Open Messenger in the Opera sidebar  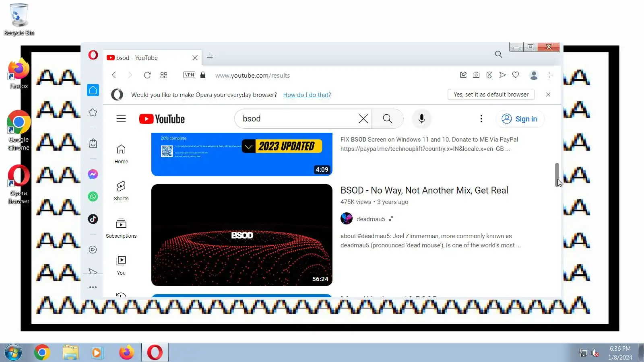pos(93,174)
